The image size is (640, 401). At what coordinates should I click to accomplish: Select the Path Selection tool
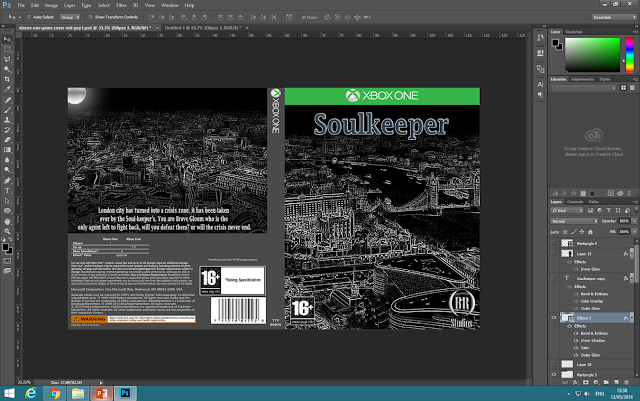click(7, 200)
